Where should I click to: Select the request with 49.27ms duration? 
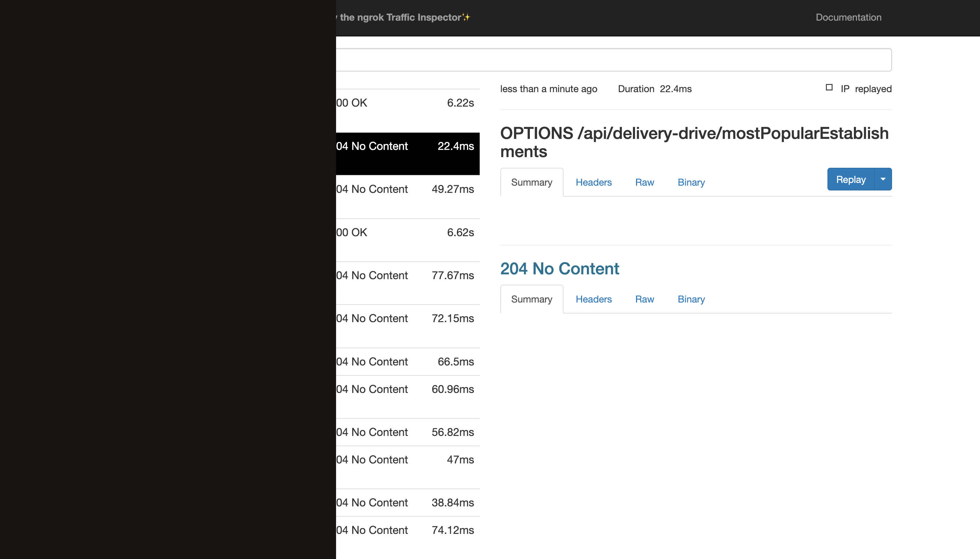tap(407, 189)
